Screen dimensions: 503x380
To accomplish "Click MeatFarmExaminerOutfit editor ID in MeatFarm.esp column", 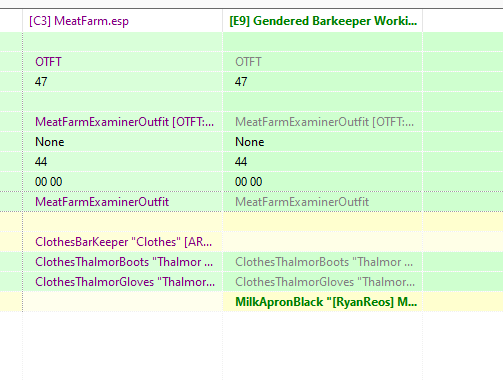I will pos(122,202).
